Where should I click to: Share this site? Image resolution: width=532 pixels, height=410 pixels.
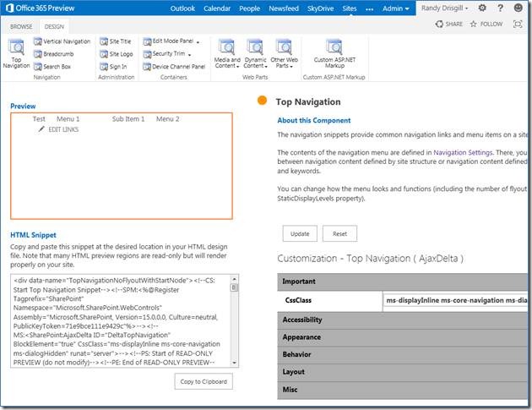click(x=449, y=24)
